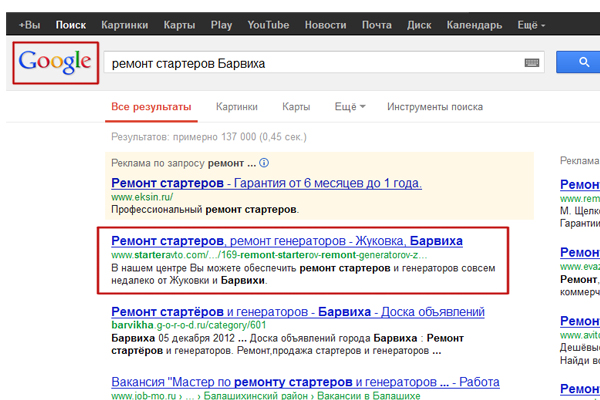Viewport: 600px width, 400px height.
Task: Go to Play in the top bar
Action: coord(221,25)
